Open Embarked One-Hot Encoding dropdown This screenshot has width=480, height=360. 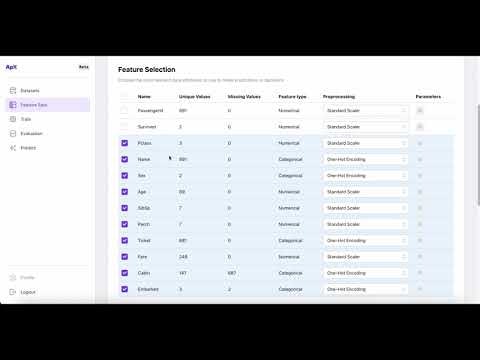pyautogui.click(x=366, y=289)
